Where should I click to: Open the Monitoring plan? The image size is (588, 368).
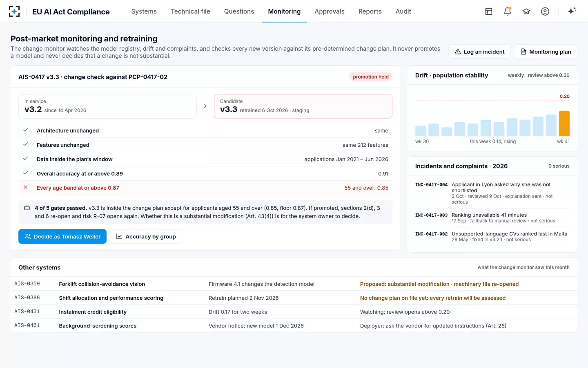click(546, 52)
